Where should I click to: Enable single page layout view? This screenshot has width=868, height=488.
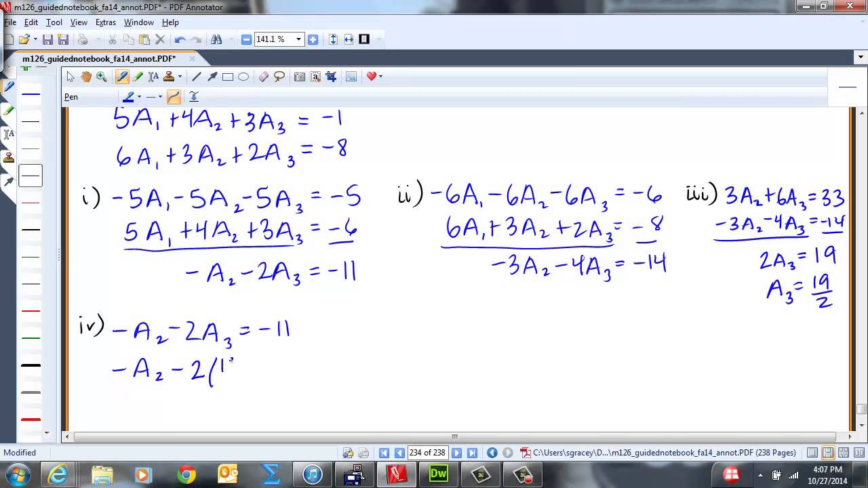pos(812,453)
